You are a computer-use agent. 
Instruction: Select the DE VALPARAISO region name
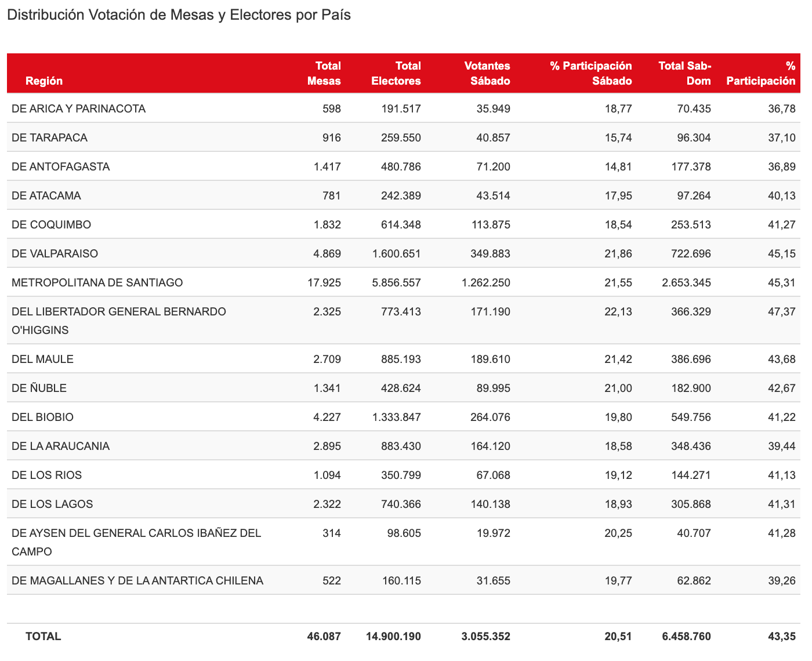[55, 253]
